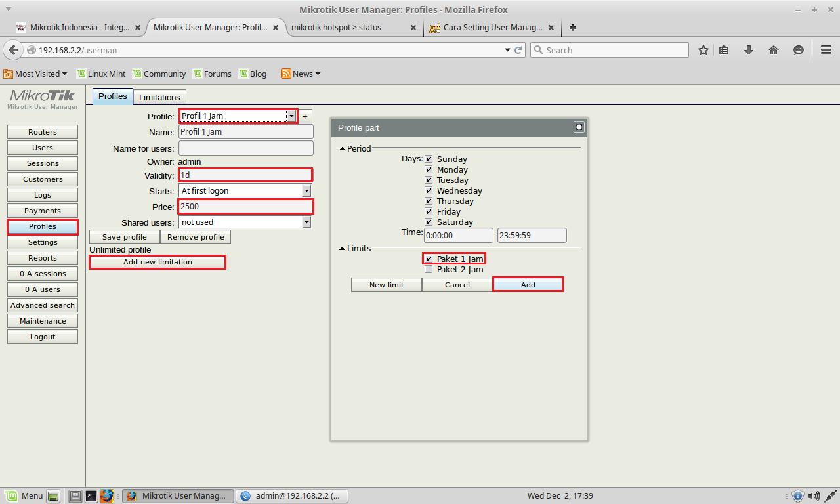Show bookmarks list icon in toolbar
The image size is (840, 504).
[724, 50]
